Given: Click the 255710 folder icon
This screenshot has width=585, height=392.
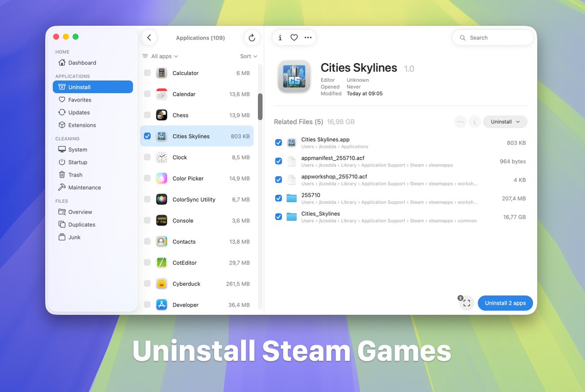Looking at the screenshot, I should pos(292,198).
